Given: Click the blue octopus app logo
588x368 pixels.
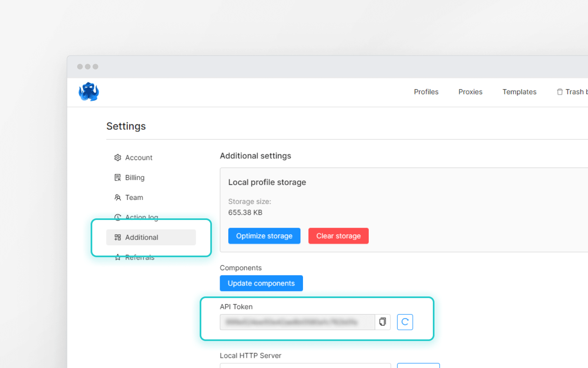Looking at the screenshot, I should 89,92.
